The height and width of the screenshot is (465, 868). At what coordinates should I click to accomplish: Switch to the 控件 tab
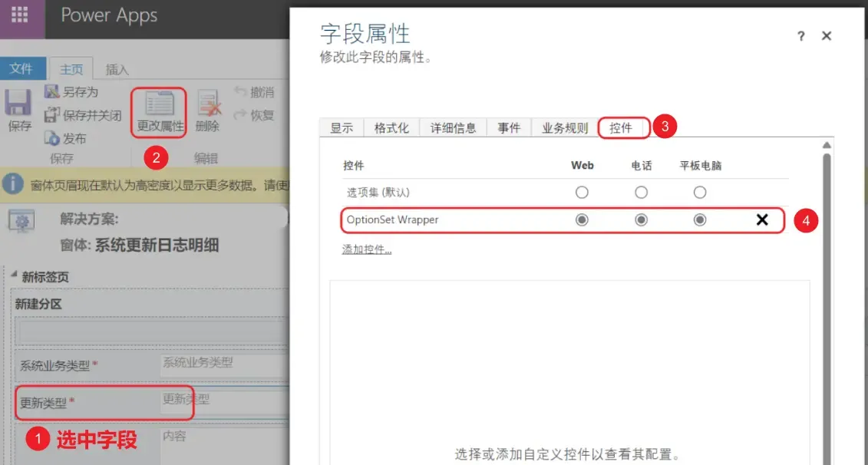click(x=622, y=127)
